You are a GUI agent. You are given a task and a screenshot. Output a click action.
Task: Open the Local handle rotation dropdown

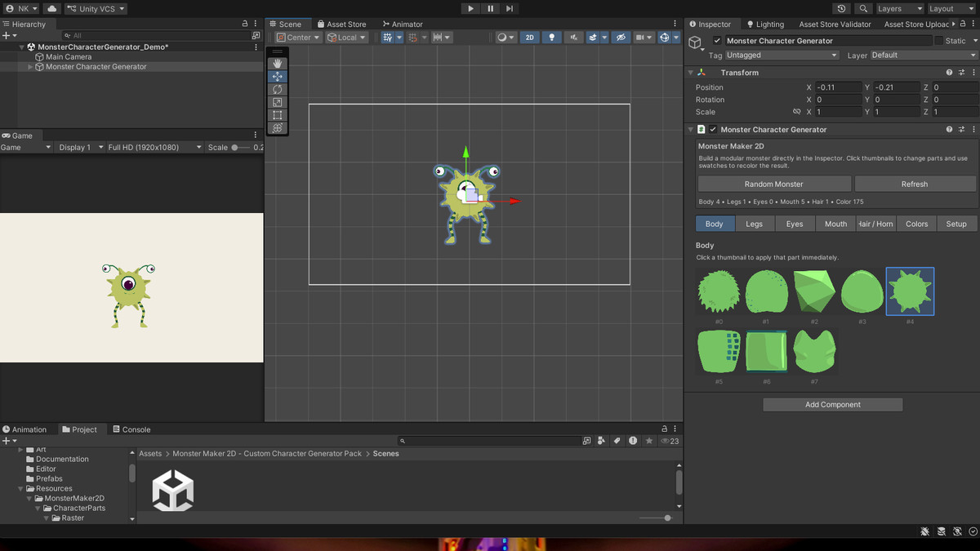[347, 38]
